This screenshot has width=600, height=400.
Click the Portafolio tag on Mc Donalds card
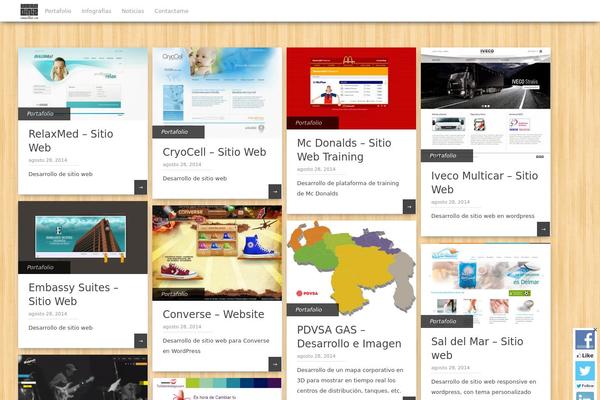(313, 123)
